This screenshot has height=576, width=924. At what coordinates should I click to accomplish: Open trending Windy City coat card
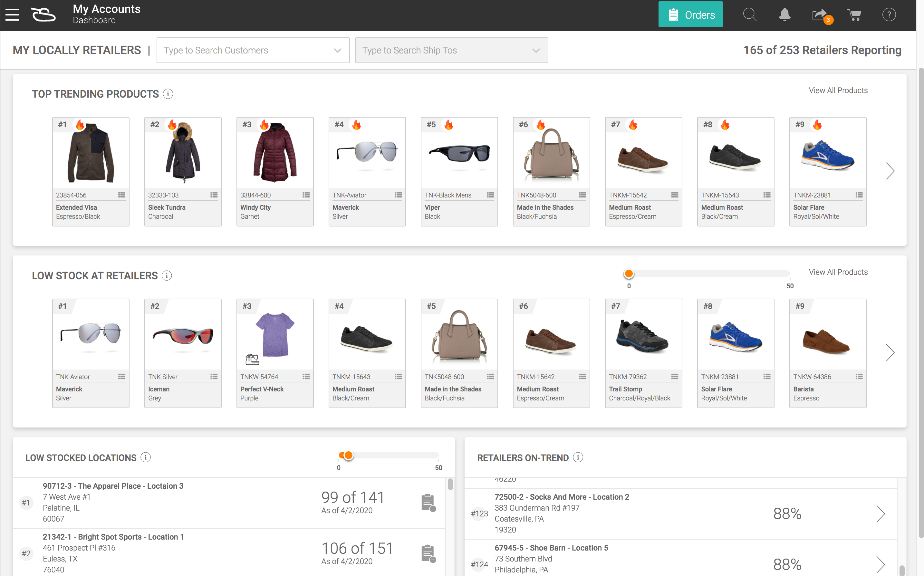[275, 172]
